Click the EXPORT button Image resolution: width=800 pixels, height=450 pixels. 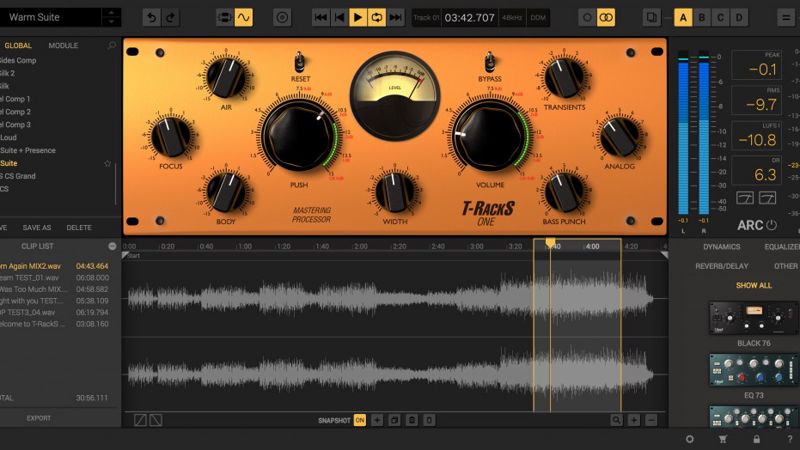[39, 418]
